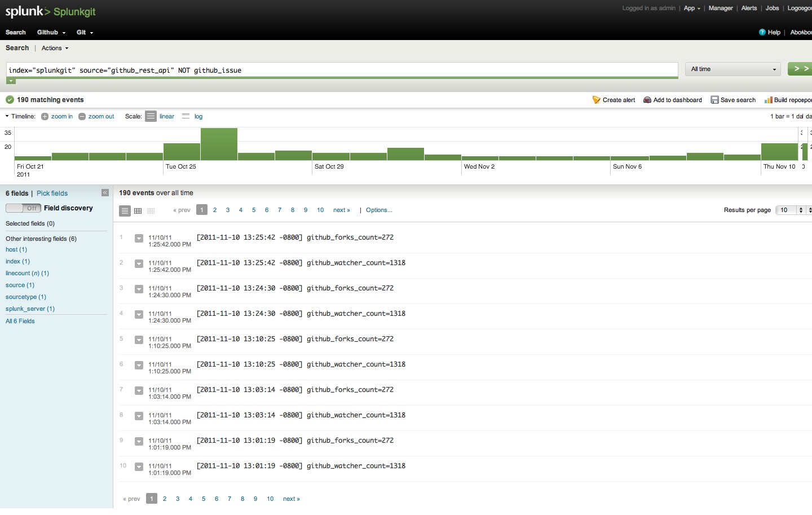Open splunk_server (1) field
This screenshot has width=812, height=515.
point(30,309)
